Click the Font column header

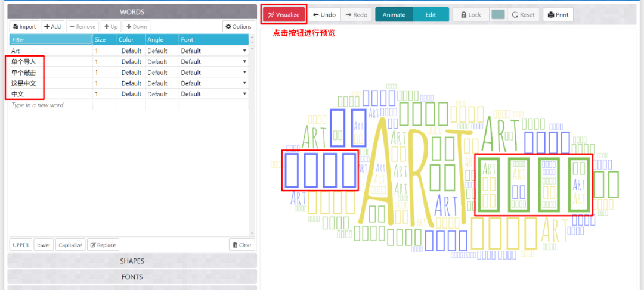pyautogui.click(x=213, y=40)
